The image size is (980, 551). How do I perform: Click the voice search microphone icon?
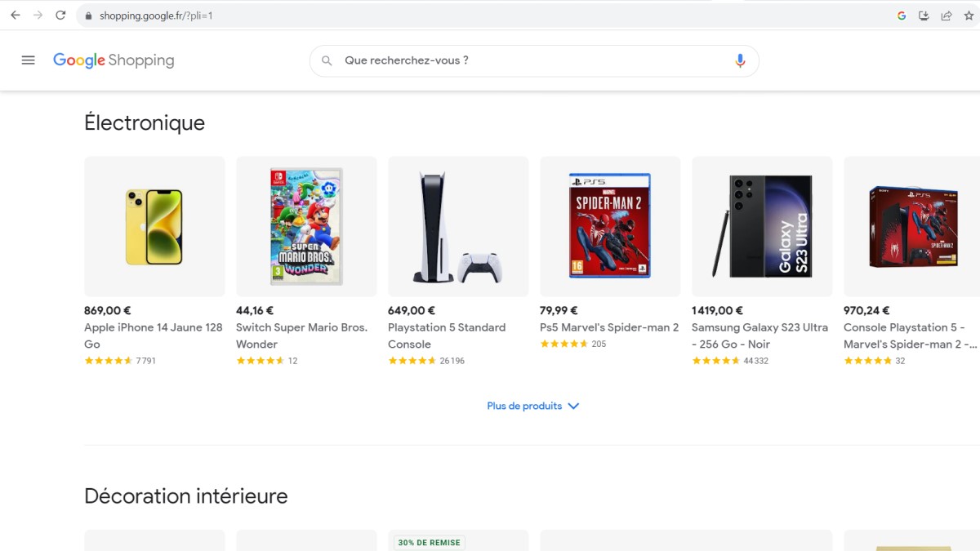(740, 60)
